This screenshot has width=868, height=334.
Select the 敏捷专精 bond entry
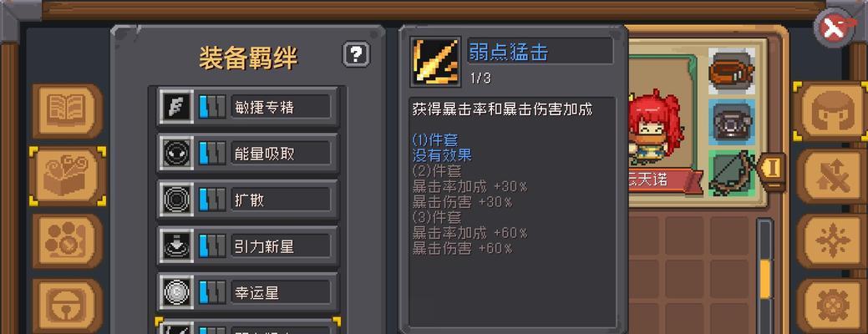coord(247,107)
